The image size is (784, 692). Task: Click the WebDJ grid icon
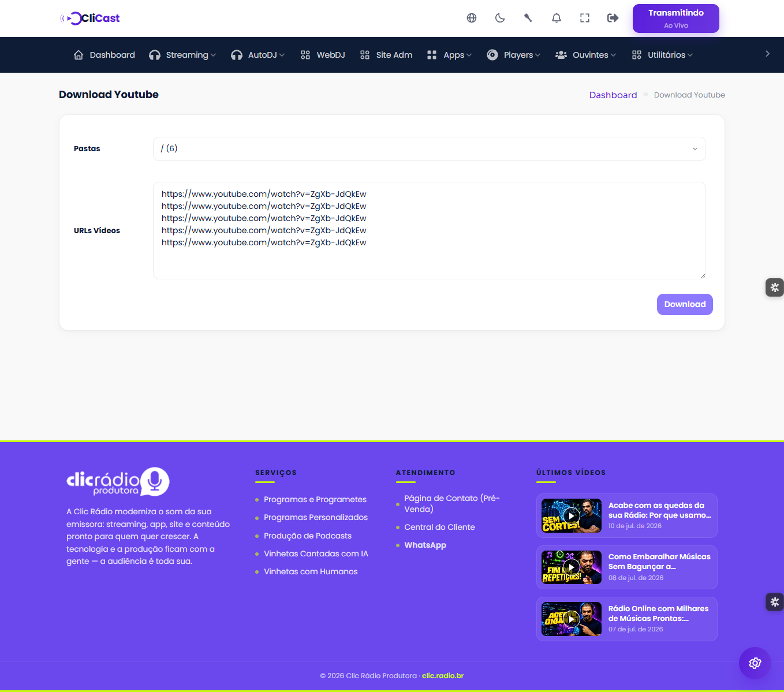click(305, 55)
